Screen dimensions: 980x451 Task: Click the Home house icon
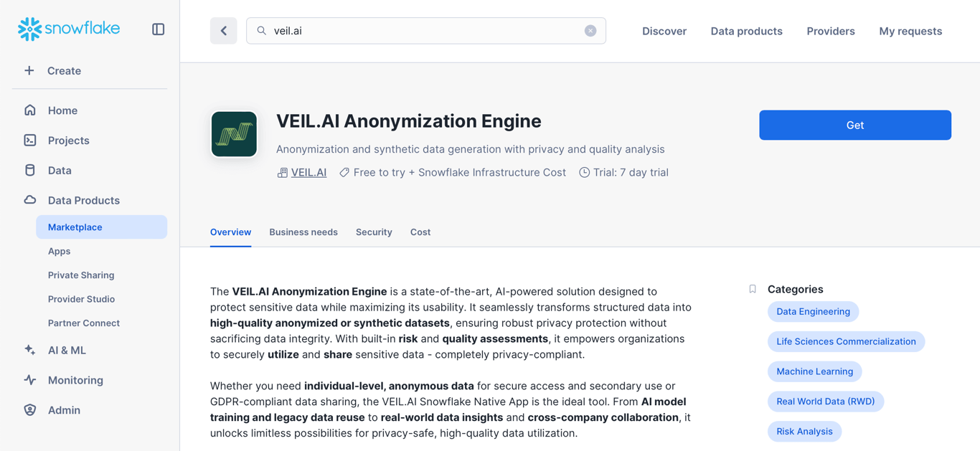30,110
